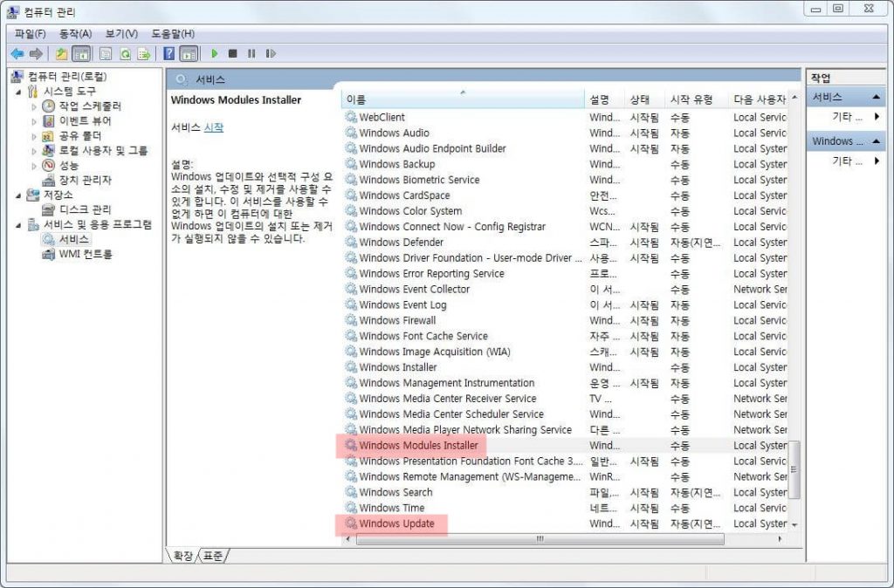Restart service with the restart icon
Image resolution: width=894 pixels, height=588 pixels.
tap(271, 53)
